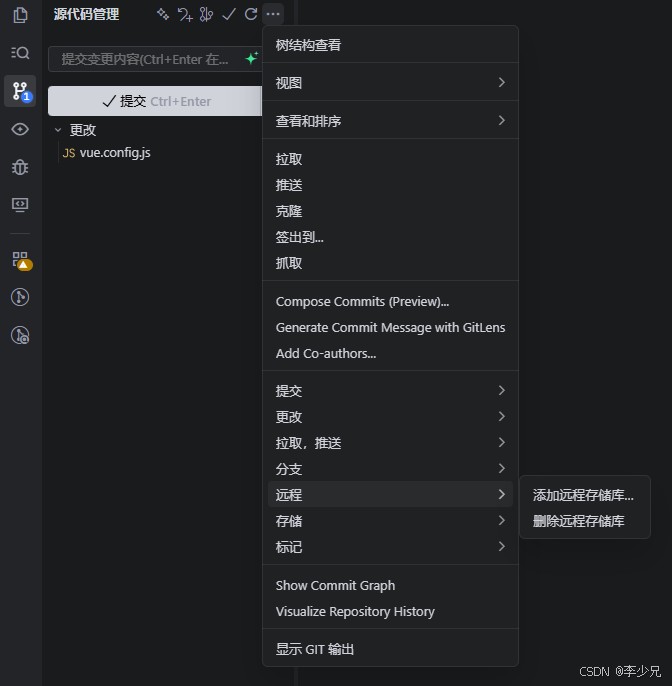Expand the 视图 submenu
Screen dimensions: 672x686
pos(390,83)
